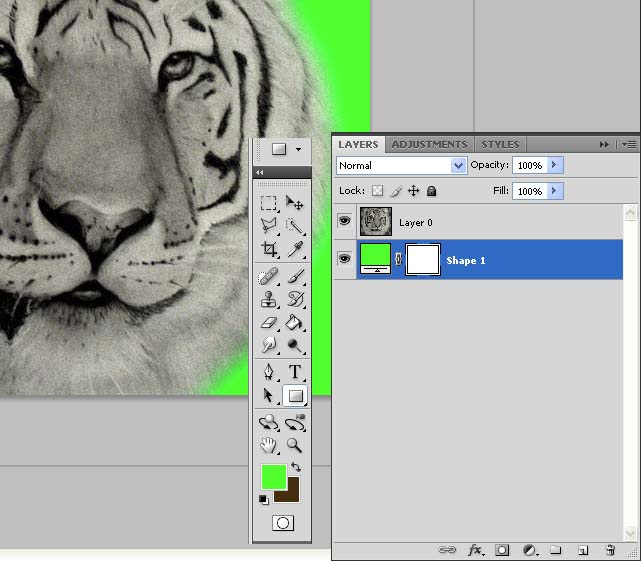Select the Crop tool
Image resolution: width=641 pixels, height=563 pixels.
(x=269, y=249)
